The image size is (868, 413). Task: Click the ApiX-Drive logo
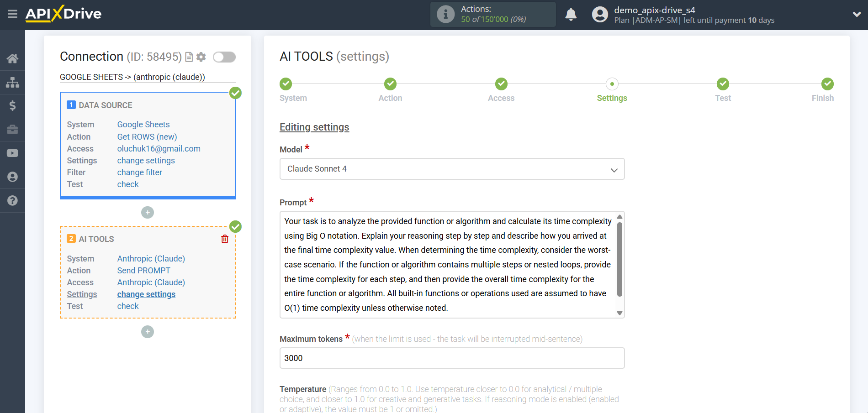[64, 14]
